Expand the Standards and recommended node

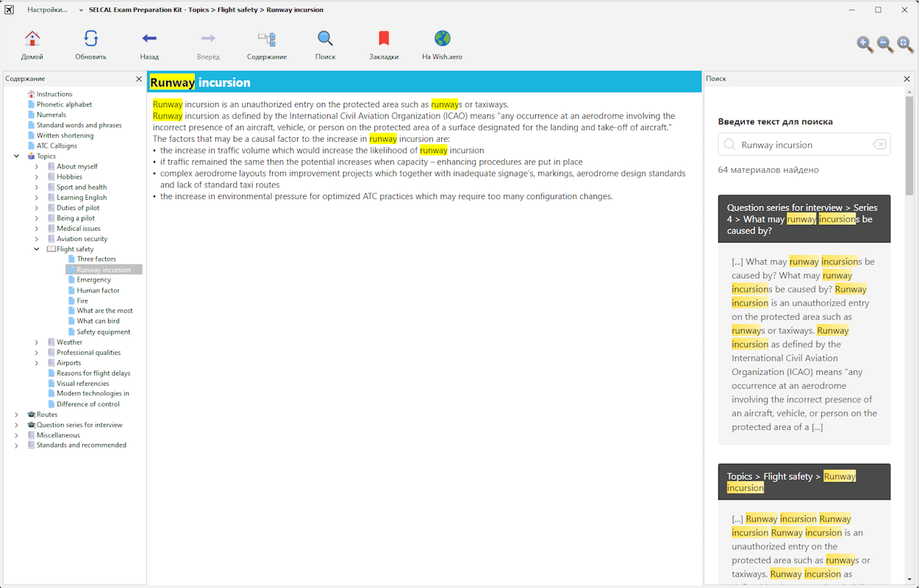tap(16, 445)
